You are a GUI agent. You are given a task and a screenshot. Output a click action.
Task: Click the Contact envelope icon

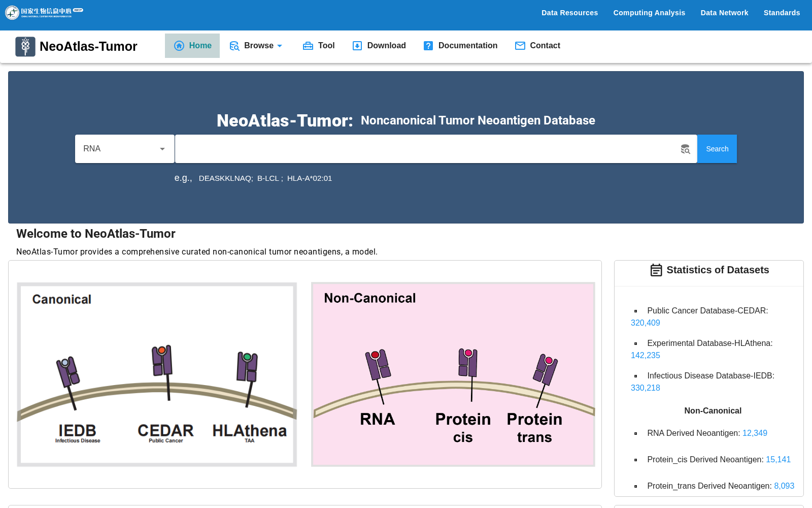click(520, 46)
